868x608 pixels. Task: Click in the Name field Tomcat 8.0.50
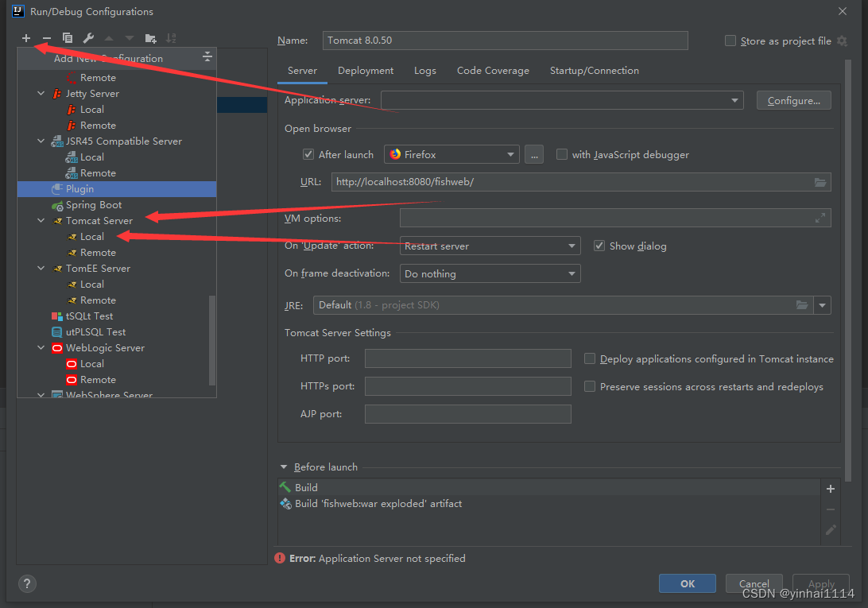point(506,41)
